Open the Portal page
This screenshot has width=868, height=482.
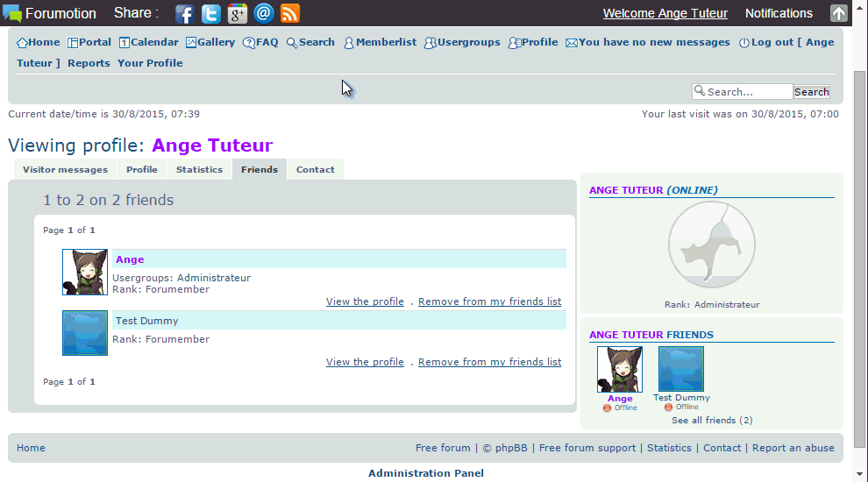pyautogui.click(x=89, y=42)
